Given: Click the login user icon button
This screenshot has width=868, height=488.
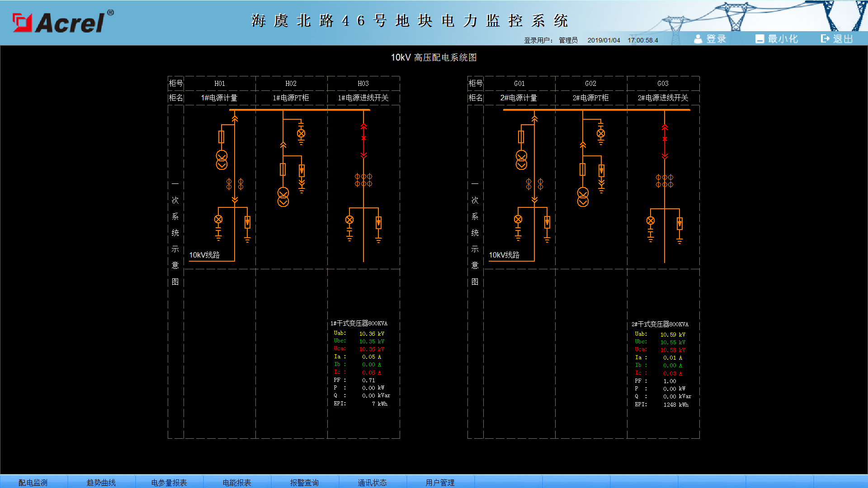Looking at the screenshot, I should 710,39.
